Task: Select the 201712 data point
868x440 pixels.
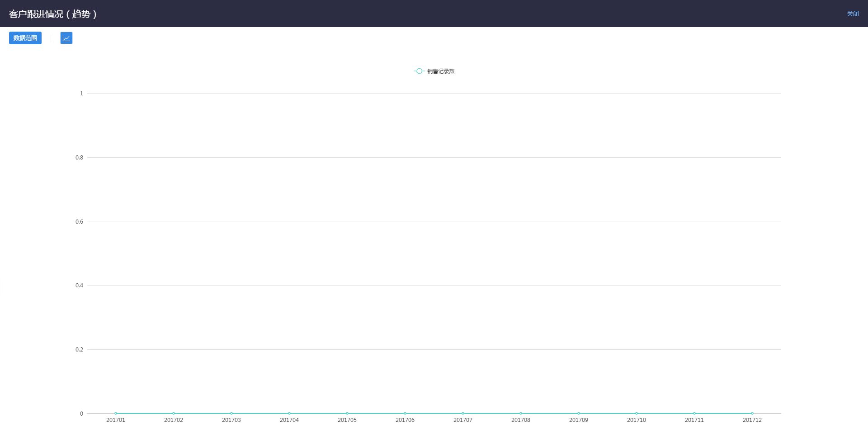Action: click(x=752, y=413)
